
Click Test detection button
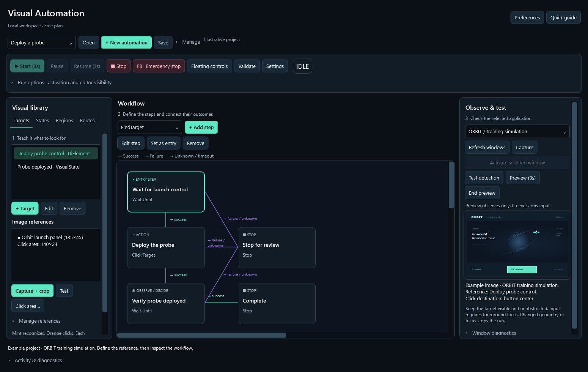[484, 178]
